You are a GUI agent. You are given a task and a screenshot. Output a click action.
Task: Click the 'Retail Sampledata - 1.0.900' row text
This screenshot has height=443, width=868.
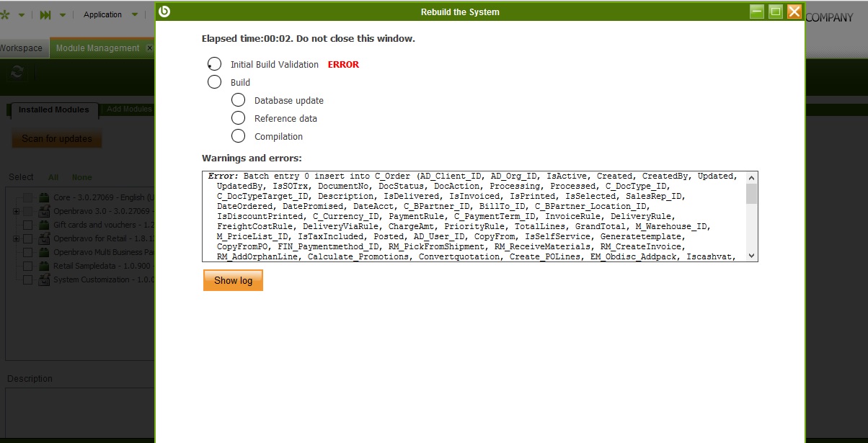[x=104, y=266]
